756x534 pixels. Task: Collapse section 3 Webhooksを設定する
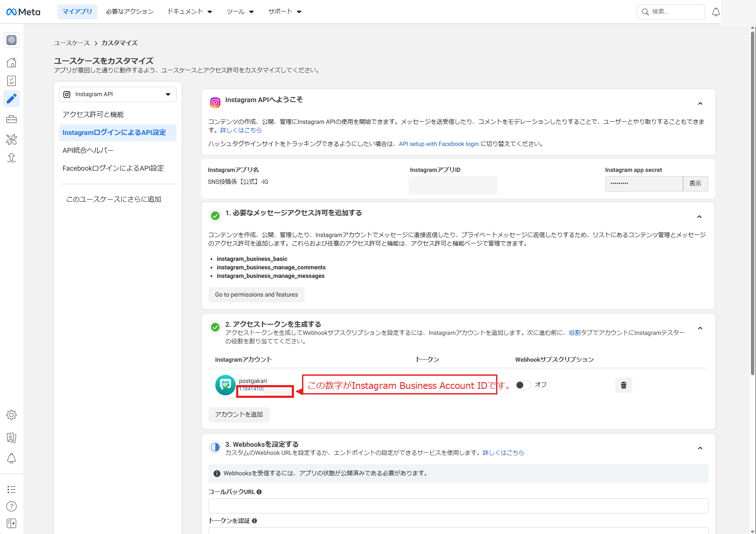pos(700,448)
